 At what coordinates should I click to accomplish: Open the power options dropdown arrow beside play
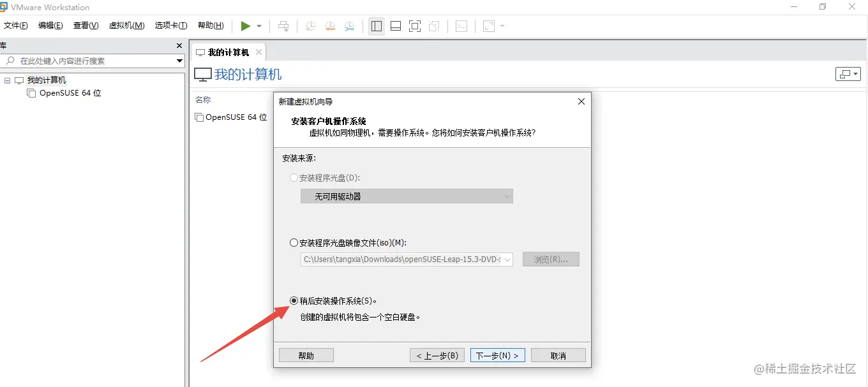pos(259,26)
